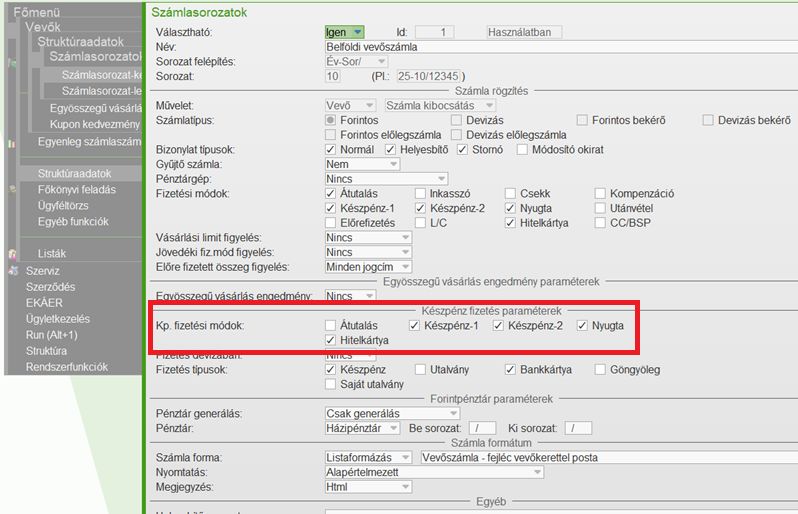Image resolution: width=798 pixels, height=514 pixels.
Task: Open Szerviz module in sidebar
Action: 43,271
